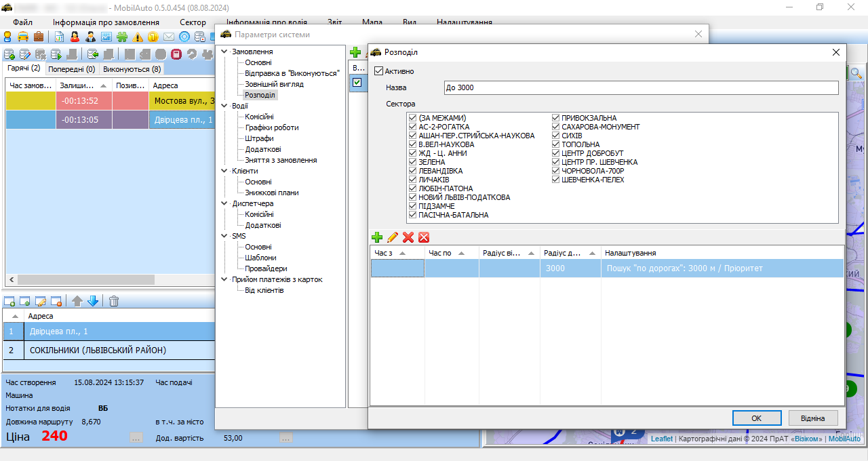This screenshot has width=868, height=461.
Task: Collapse the Водії tree node
Action: (x=225, y=106)
